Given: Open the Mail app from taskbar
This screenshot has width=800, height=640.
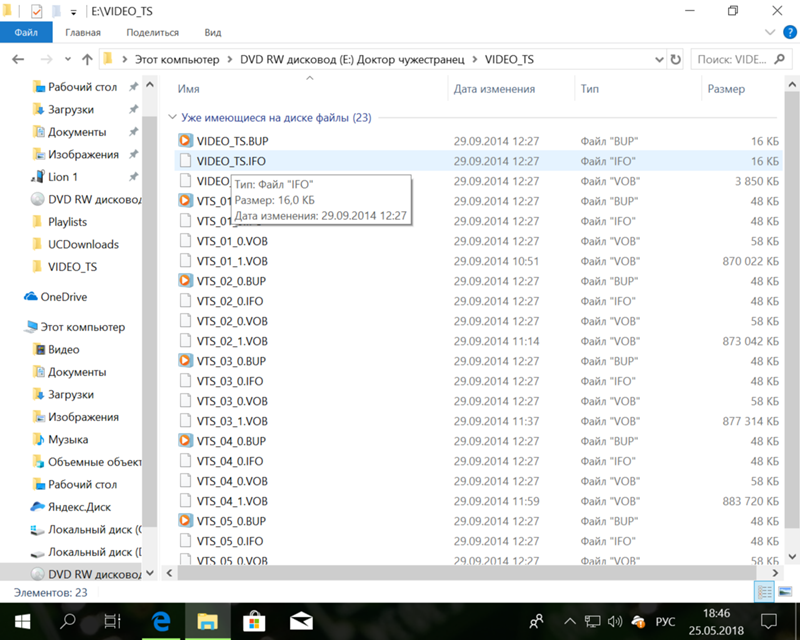Looking at the screenshot, I should (301, 621).
